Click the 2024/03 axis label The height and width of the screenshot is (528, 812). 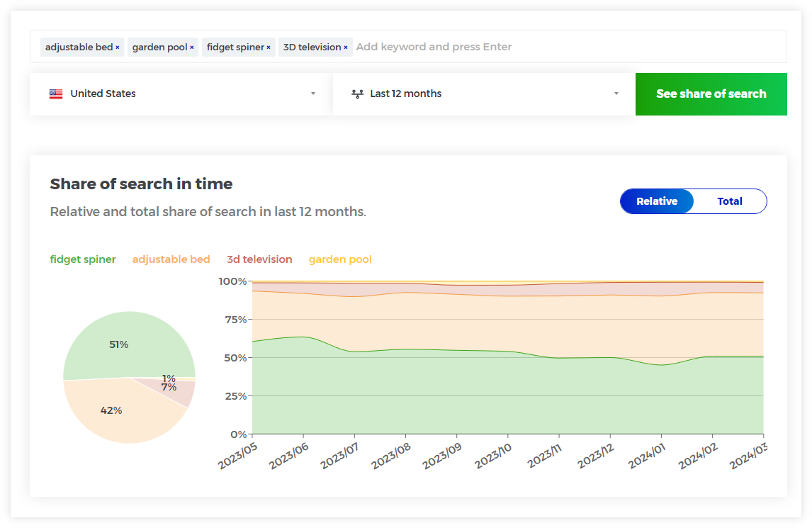coord(749,456)
